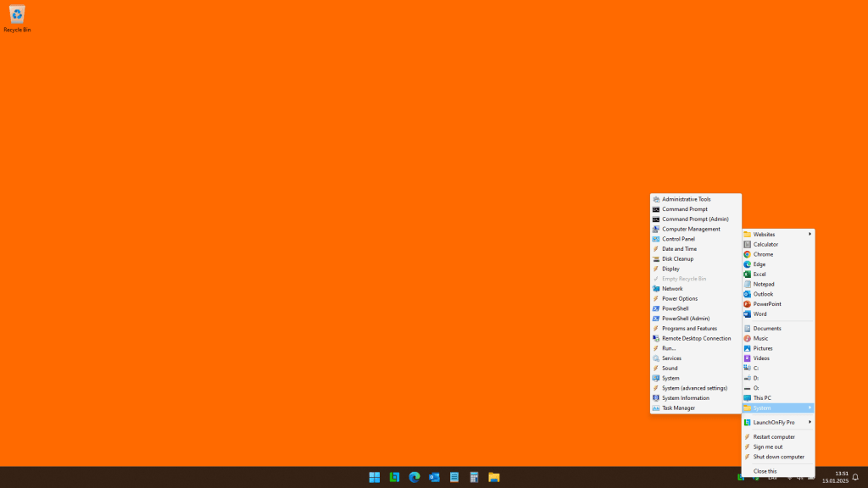This screenshot has width=868, height=488.
Task: Open the Control Panel entry
Action: coord(678,239)
